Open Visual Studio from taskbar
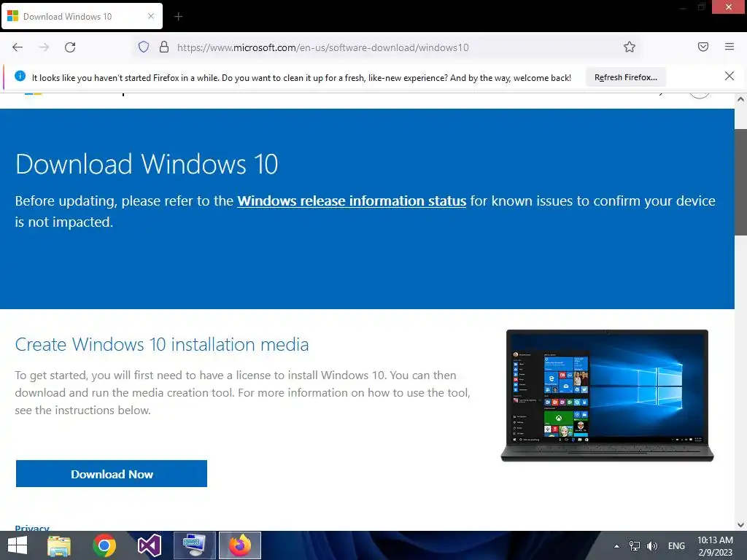This screenshot has width=747, height=560. tap(149, 545)
